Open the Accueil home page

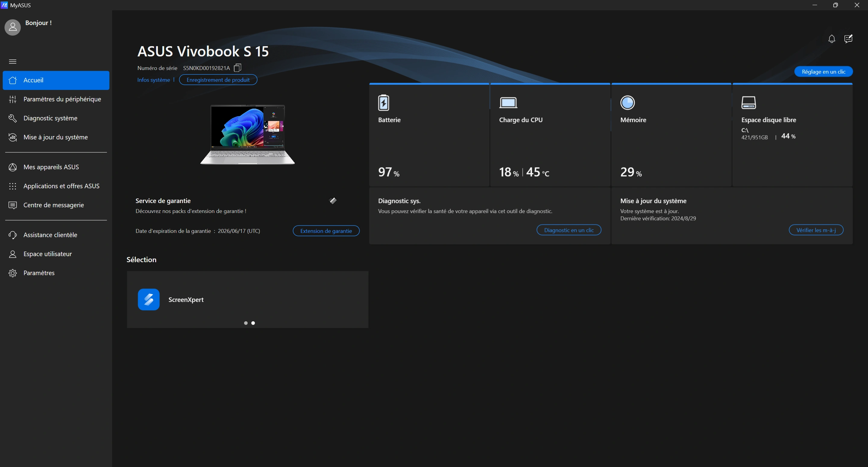tap(56, 80)
